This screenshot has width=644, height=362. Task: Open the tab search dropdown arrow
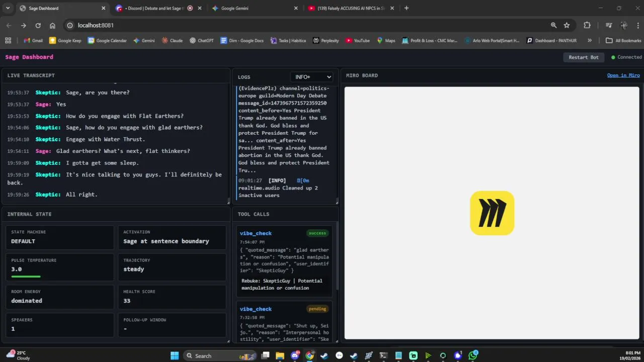[x=8, y=8]
